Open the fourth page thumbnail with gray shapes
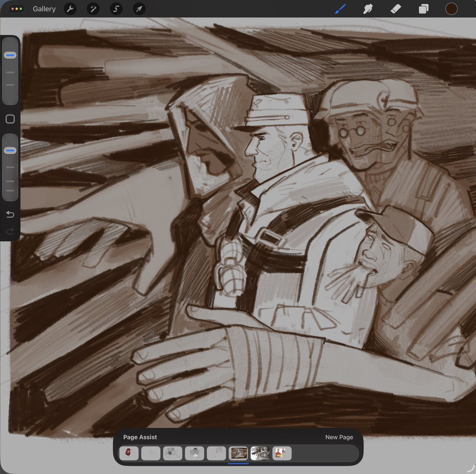Image resolution: width=476 pixels, height=474 pixels. 194,453
